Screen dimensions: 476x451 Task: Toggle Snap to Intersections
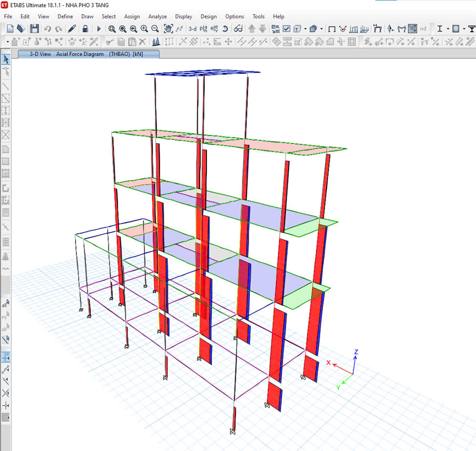6,393
